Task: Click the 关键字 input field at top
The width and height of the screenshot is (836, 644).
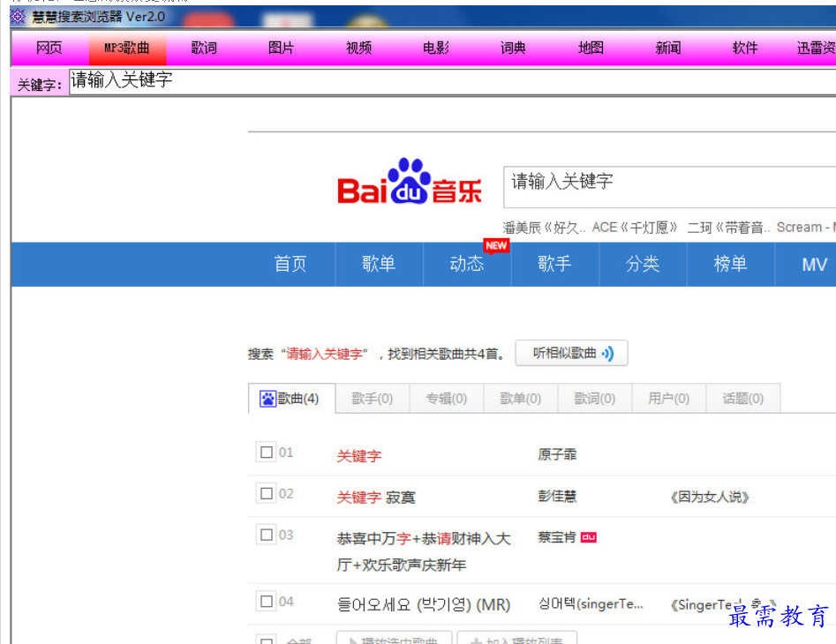Action: point(452,81)
